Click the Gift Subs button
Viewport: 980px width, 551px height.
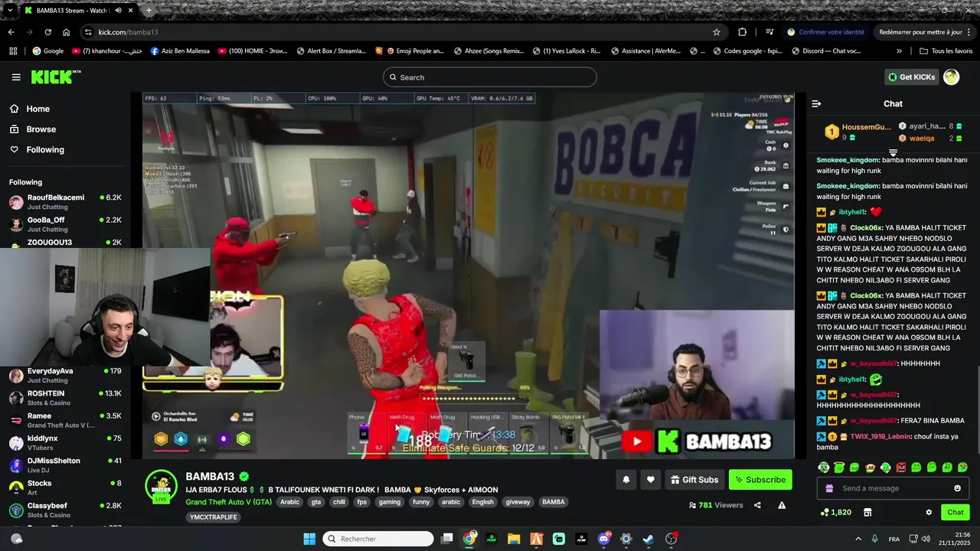(x=694, y=480)
